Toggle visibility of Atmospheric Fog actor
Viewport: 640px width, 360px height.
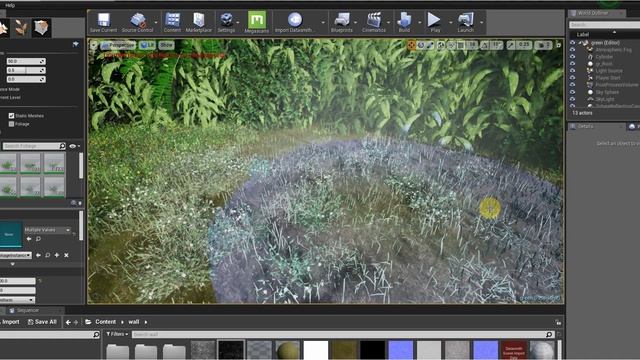coord(572,50)
